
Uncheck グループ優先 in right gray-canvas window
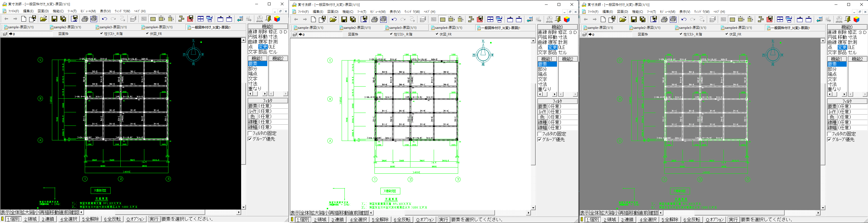pos(830,140)
